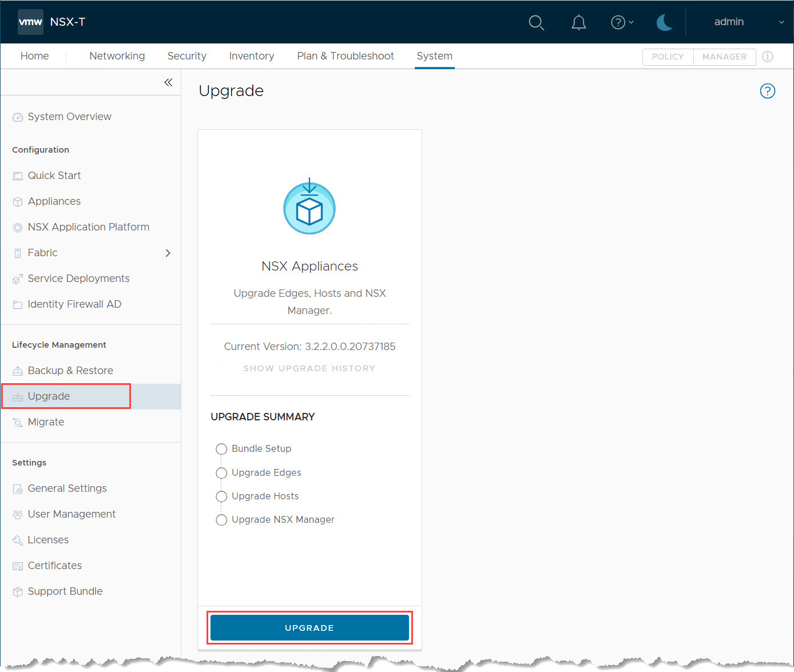Open Backup & Restore page
Viewport: 794px width, 672px height.
point(70,371)
